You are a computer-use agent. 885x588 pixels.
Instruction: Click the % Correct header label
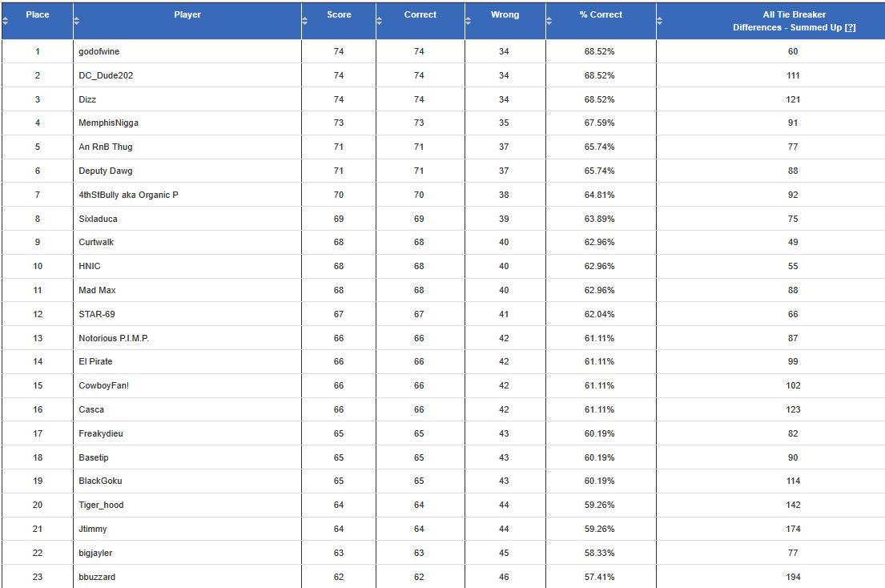click(601, 14)
